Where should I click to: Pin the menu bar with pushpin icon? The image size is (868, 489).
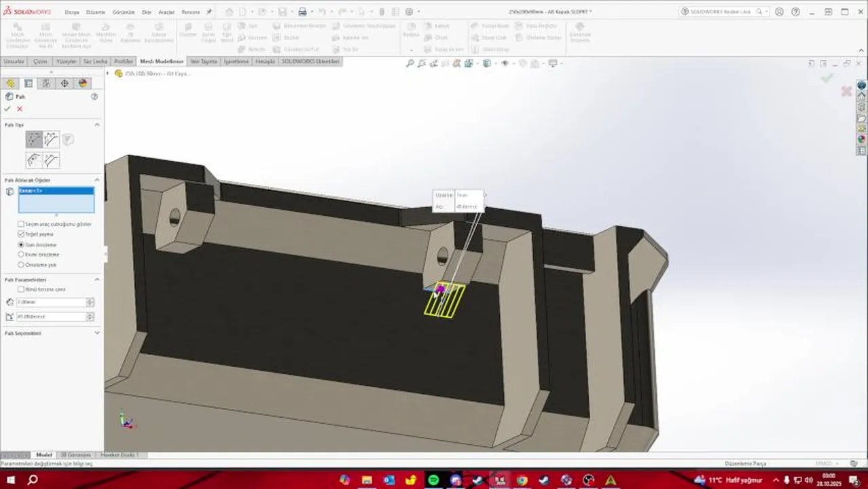pos(209,12)
